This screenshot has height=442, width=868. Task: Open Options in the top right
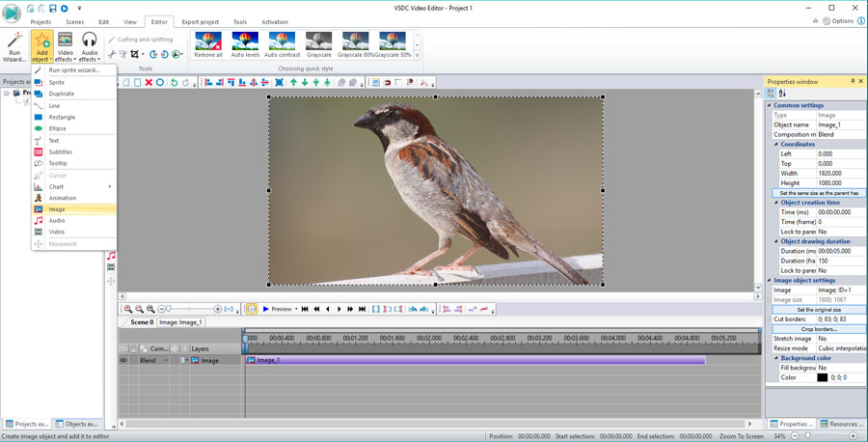click(x=838, y=21)
